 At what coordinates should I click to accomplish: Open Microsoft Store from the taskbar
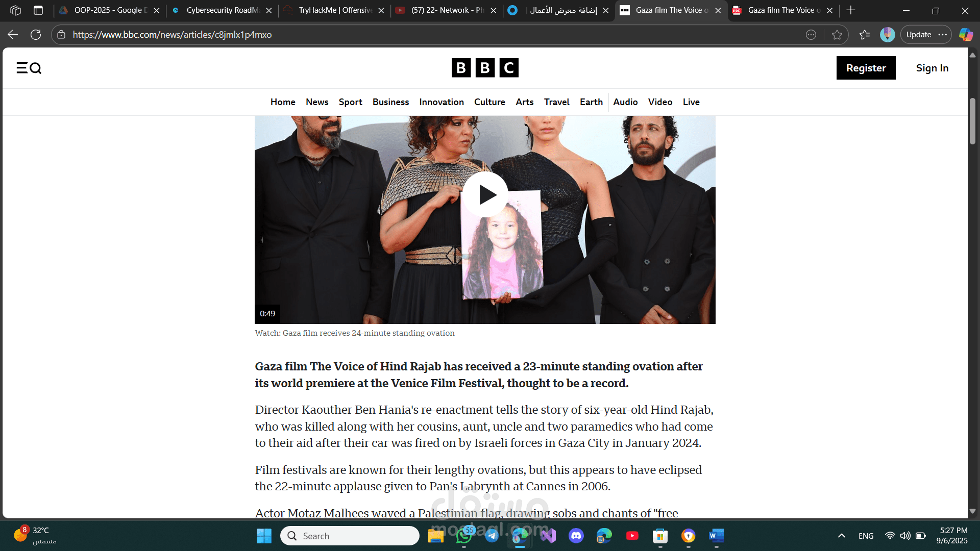coord(660,536)
